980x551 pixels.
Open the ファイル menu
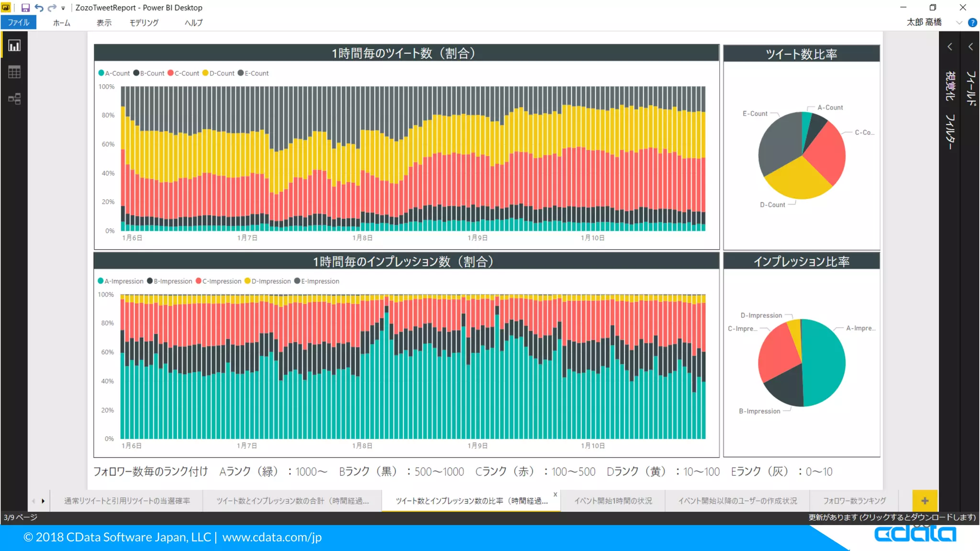click(x=18, y=22)
